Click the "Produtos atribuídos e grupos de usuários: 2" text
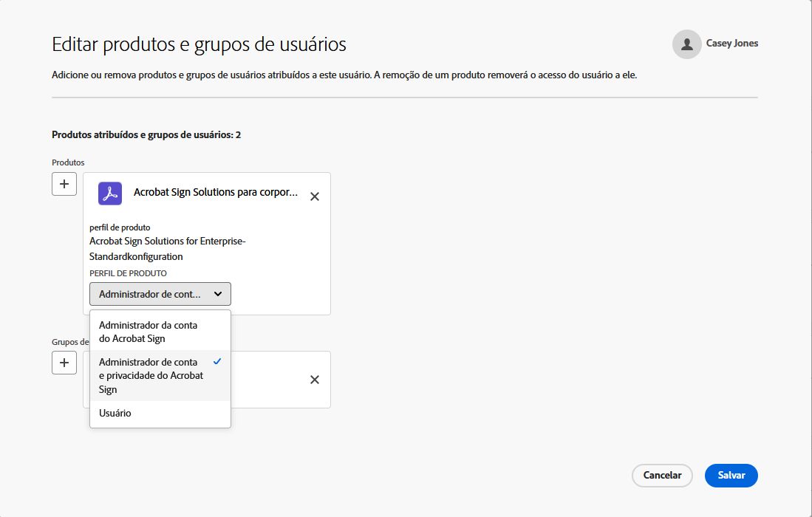812x517 pixels. coord(146,135)
